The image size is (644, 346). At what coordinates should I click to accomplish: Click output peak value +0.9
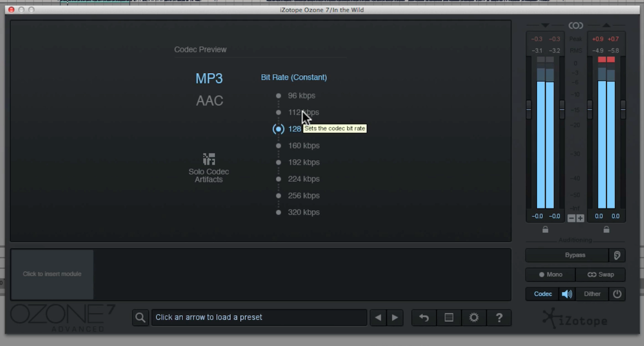click(597, 39)
